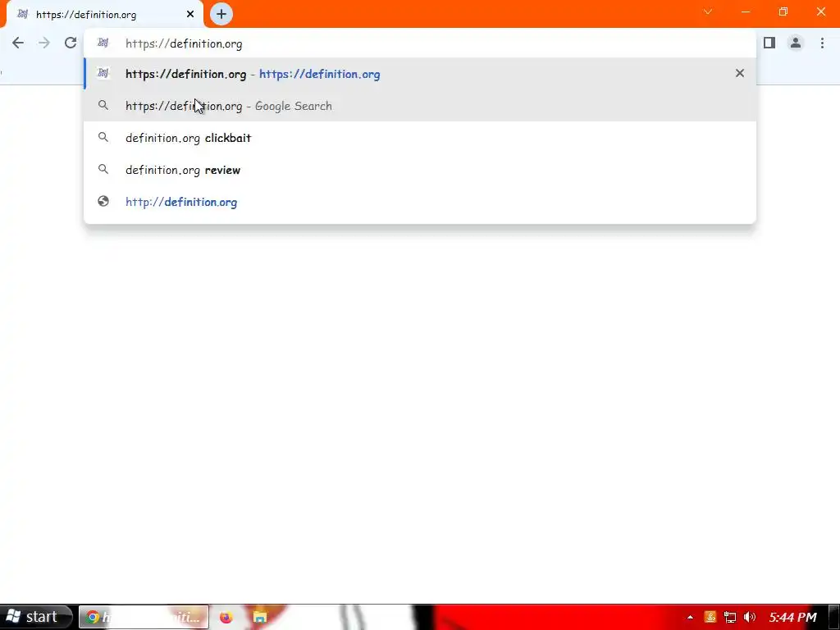This screenshot has height=630, width=840.
Task: Click the orange tray application icon
Action: [x=710, y=617]
